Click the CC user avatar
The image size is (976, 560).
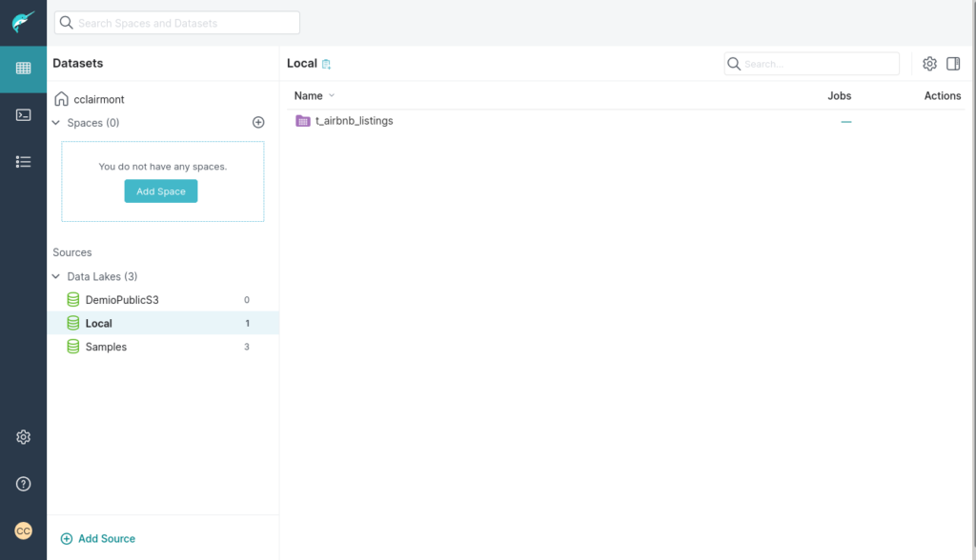[23, 530]
